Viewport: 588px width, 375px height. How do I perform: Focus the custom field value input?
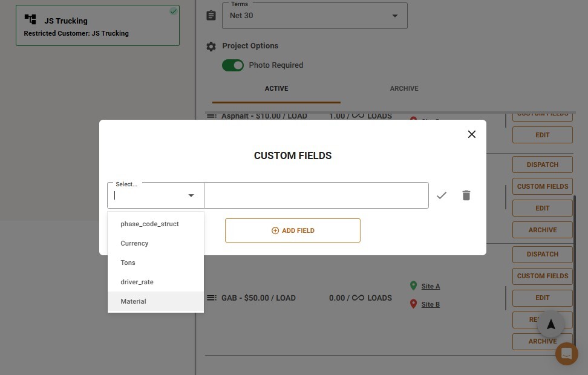point(316,195)
